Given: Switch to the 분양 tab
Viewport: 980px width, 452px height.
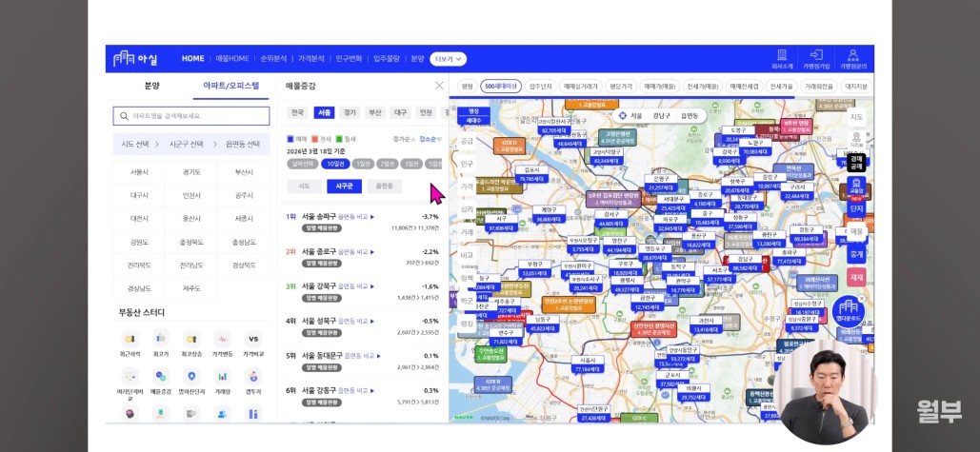Looking at the screenshot, I should click(x=151, y=85).
